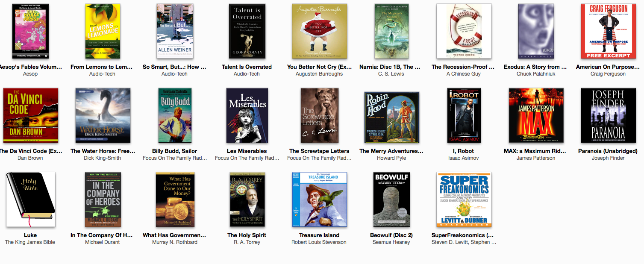Click author name 'Dick King-Smith'

coord(103,158)
